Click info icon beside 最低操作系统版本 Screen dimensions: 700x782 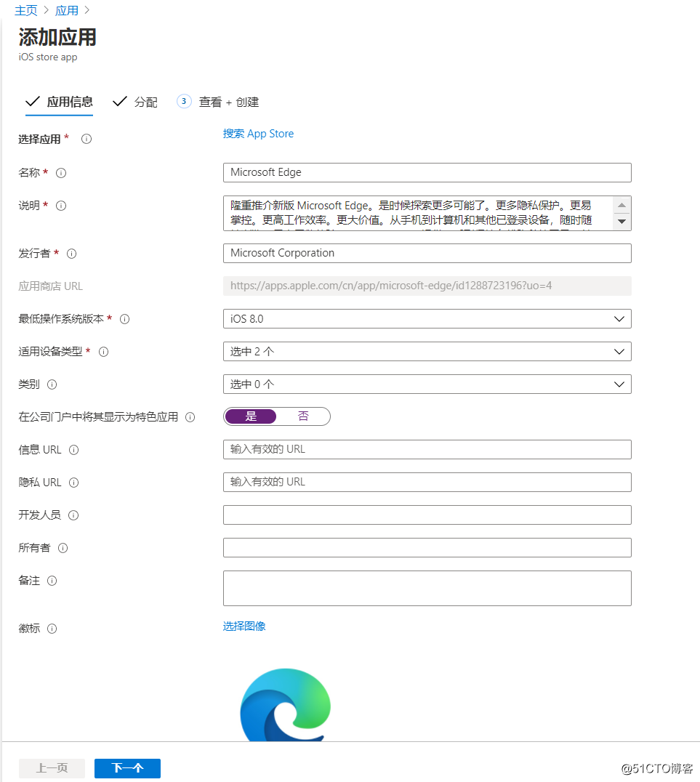(x=125, y=318)
